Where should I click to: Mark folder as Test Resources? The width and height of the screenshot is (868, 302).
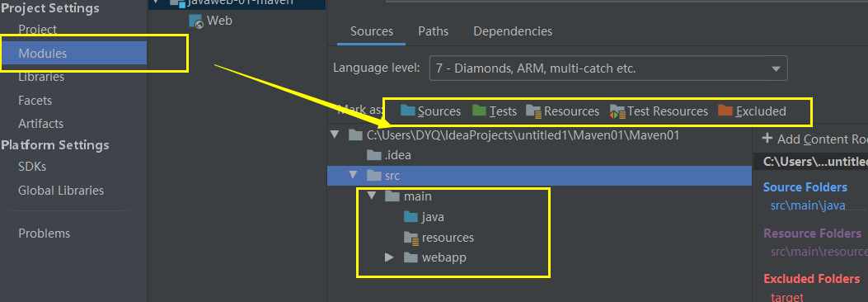pyautogui.click(x=659, y=111)
